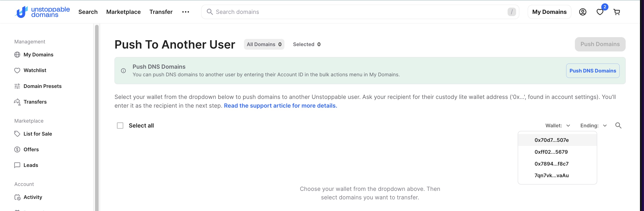The height and width of the screenshot is (211, 644).
Task: Click the chat bubble icon beside Leads
Action: (x=17, y=165)
